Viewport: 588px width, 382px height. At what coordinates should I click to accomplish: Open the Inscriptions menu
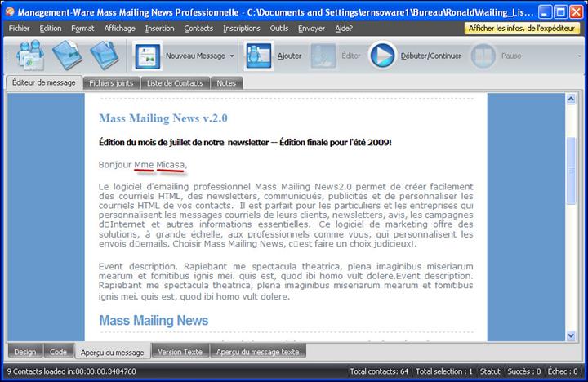[x=242, y=28]
